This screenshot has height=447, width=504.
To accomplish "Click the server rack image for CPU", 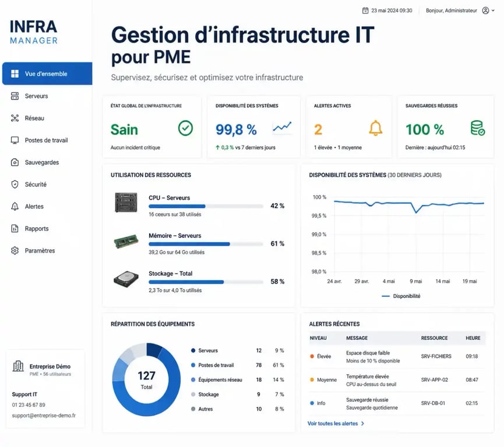I will (x=126, y=203).
